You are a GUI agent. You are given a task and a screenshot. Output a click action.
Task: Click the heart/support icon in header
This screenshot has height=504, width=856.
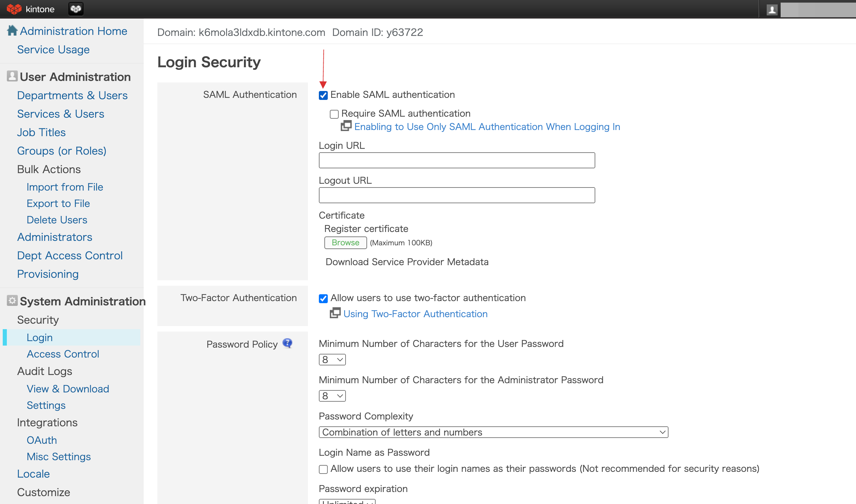(x=76, y=9)
